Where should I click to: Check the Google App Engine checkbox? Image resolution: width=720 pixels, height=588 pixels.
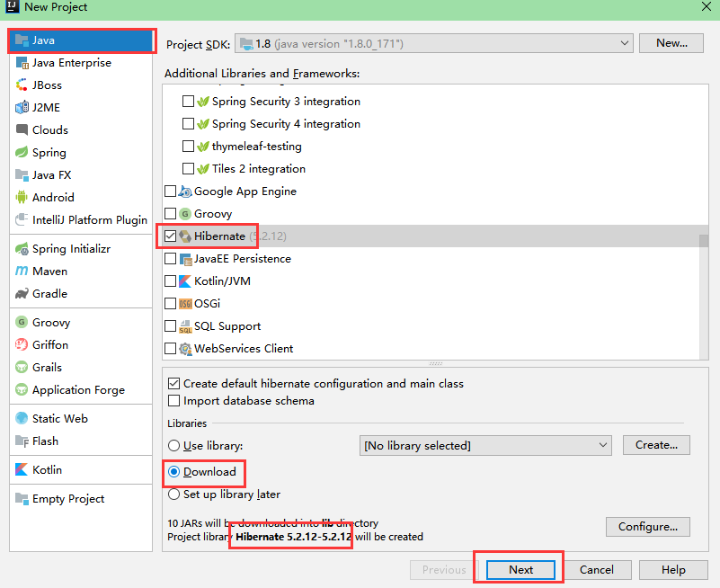(171, 192)
